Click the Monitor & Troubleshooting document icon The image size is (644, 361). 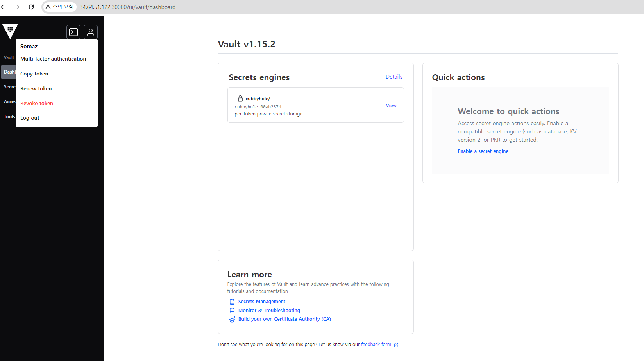coord(232,311)
